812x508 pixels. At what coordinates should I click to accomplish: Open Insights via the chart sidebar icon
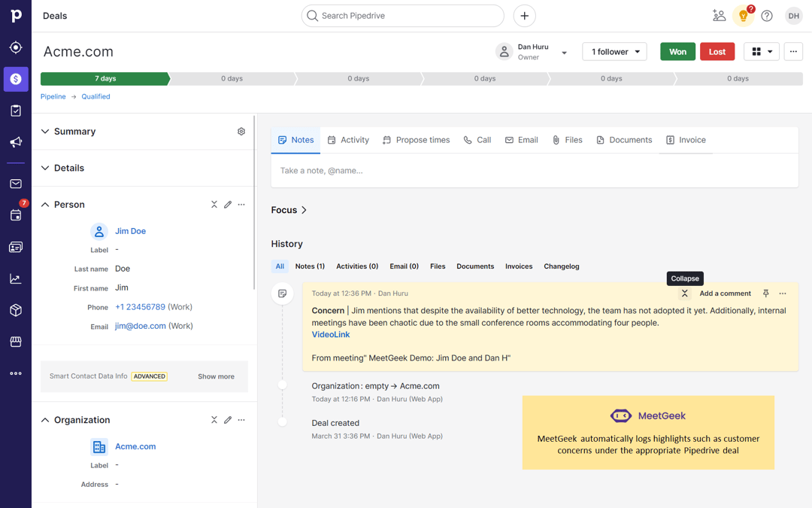point(16,278)
